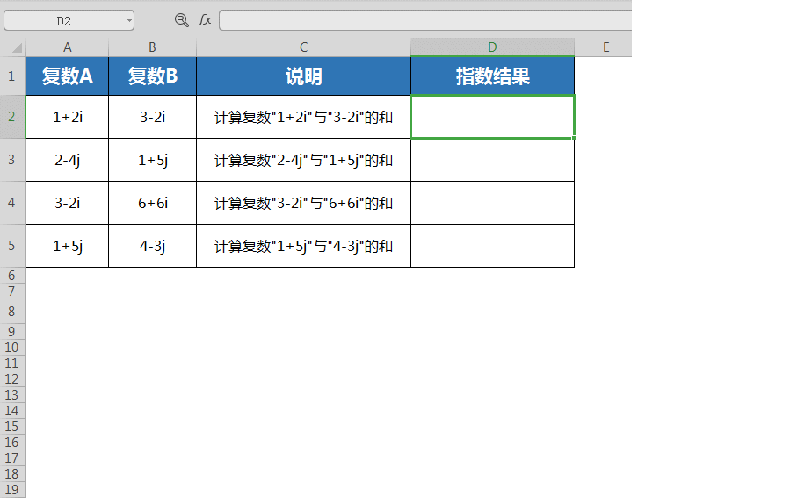Select cell B2 containing 3-2i
Screen dimensions: 812x504
pyautogui.click(x=152, y=117)
